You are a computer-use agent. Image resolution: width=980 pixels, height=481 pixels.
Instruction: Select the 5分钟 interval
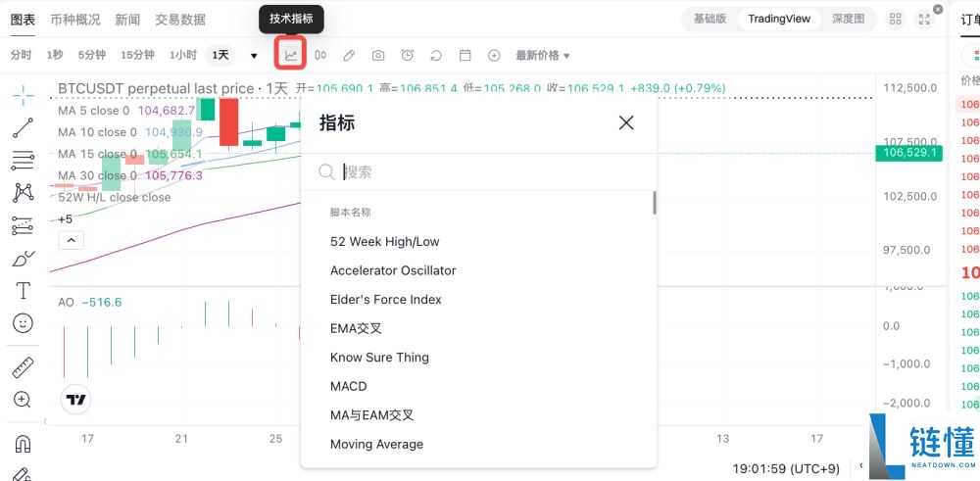pos(92,55)
